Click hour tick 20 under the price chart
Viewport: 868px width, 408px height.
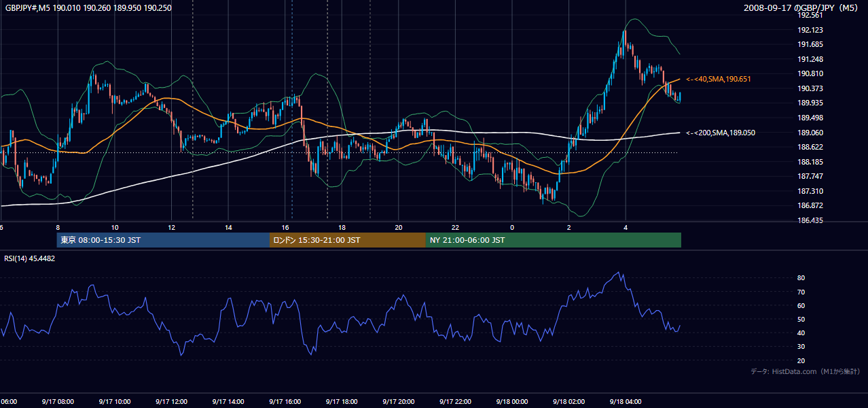click(x=399, y=228)
